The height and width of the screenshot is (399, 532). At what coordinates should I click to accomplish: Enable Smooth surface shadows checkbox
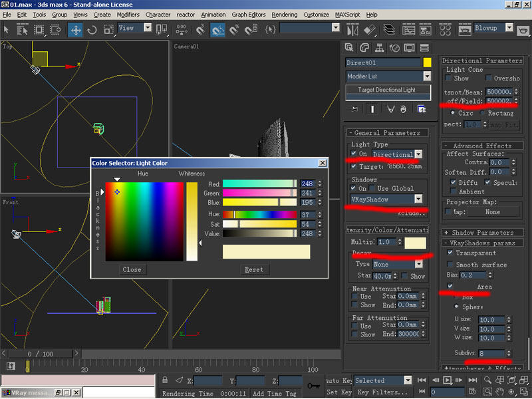(450, 265)
